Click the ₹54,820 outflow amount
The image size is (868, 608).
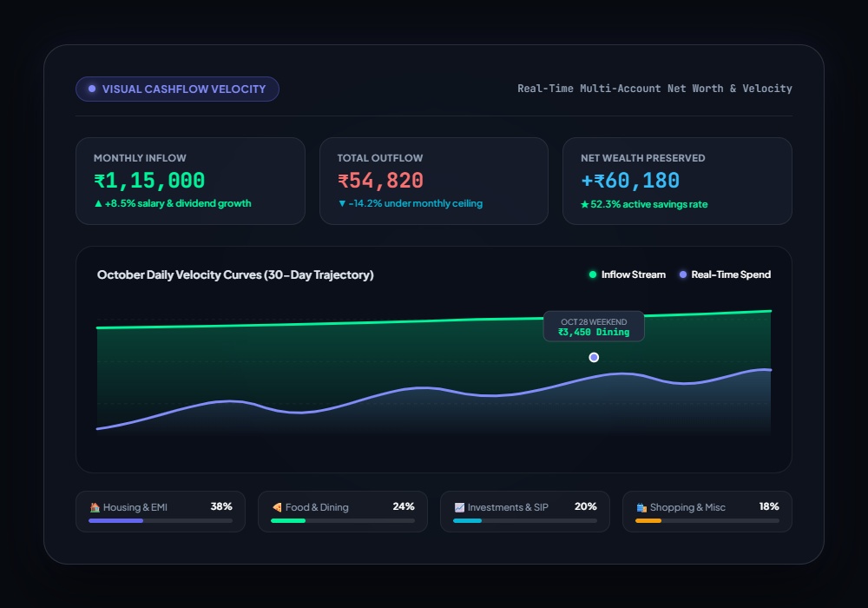(x=380, y=181)
